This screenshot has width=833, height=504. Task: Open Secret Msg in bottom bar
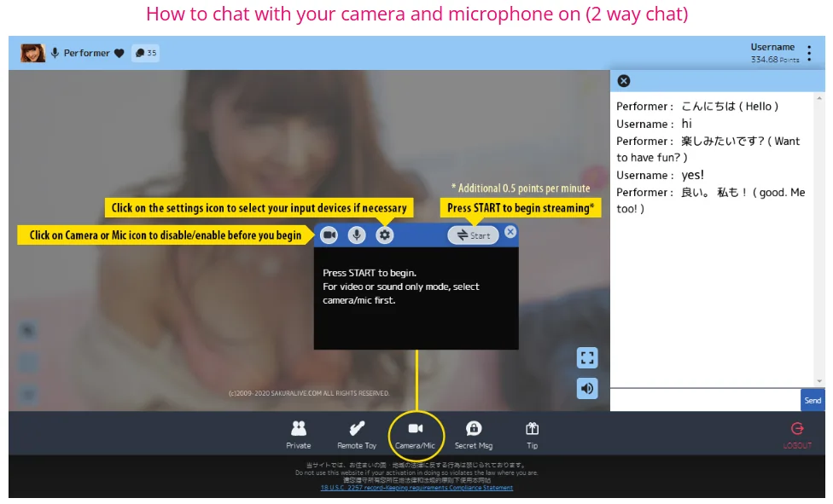point(474,435)
